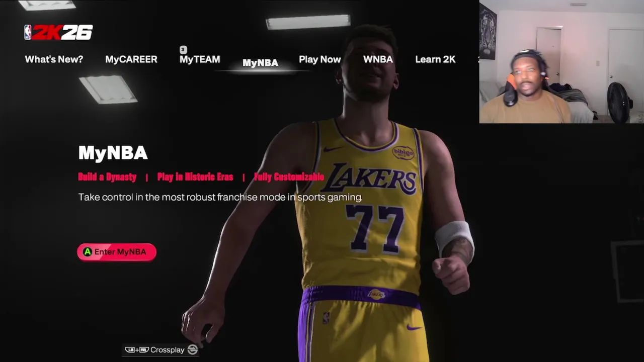
Task: Open the What's New? tab
Action: point(54,59)
